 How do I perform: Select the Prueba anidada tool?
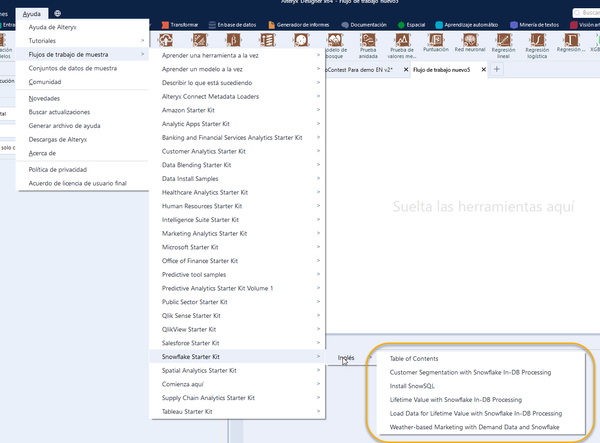(368, 46)
